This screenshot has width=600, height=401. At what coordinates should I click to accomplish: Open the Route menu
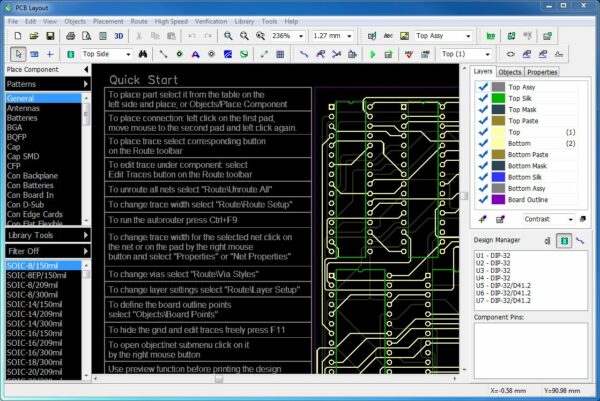pyautogui.click(x=138, y=20)
